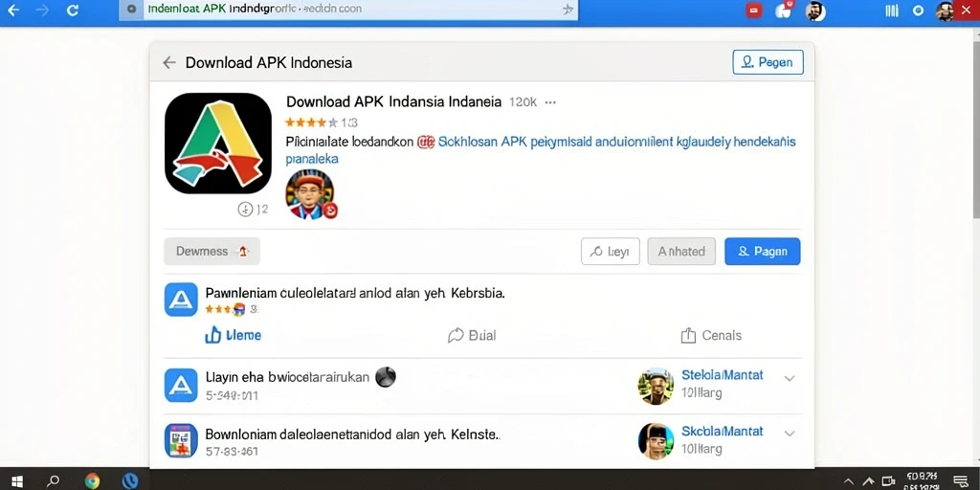Click the Bual comment button
Viewport: 980px width, 490px height.
pyautogui.click(x=472, y=336)
